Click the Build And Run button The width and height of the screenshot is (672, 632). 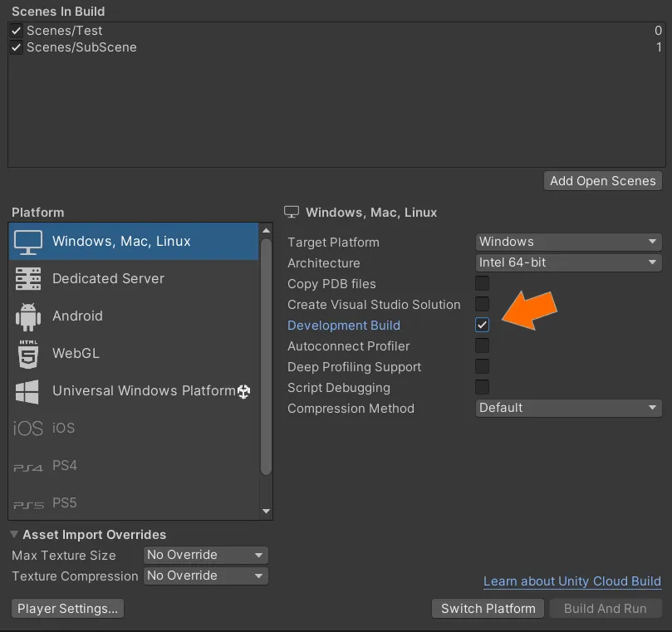(606, 609)
